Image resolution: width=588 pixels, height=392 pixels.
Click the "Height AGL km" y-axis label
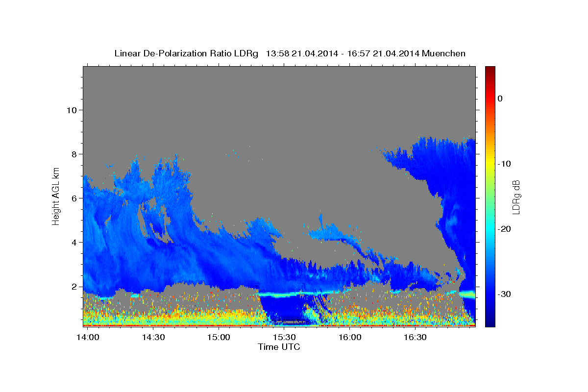(x=56, y=196)
